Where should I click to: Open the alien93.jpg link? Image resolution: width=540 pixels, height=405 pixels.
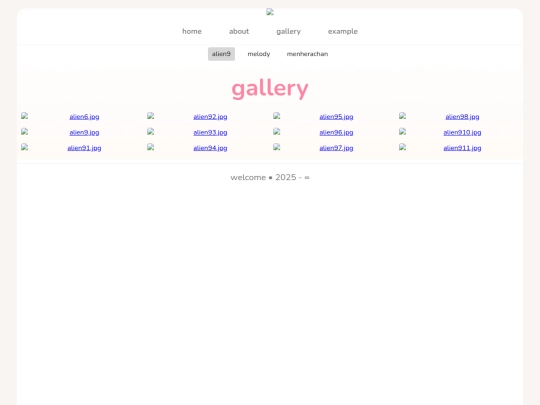[x=210, y=133]
